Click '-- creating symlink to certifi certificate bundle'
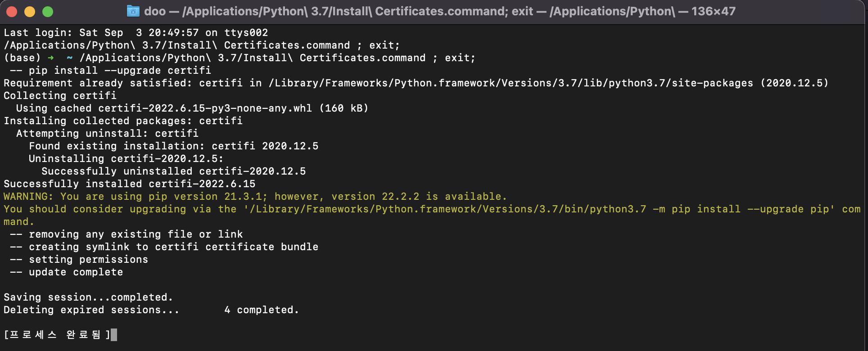The width and height of the screenshot is (868, 351). [164, 247]
